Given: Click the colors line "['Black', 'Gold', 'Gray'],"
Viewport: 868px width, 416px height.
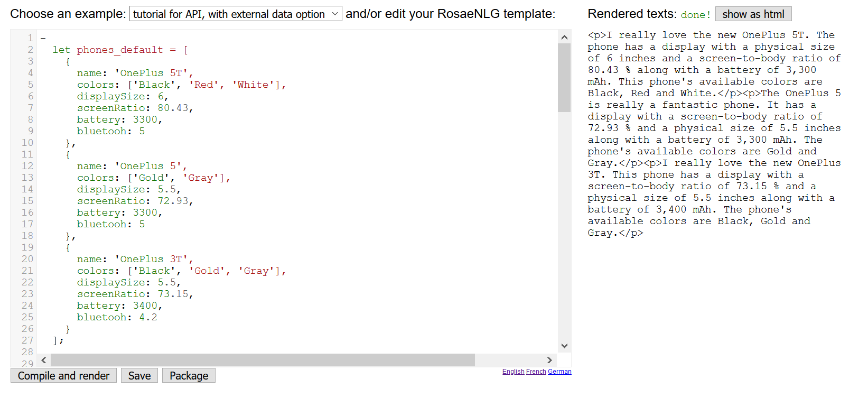Looking at the screenshot, I should coord(181,271).
